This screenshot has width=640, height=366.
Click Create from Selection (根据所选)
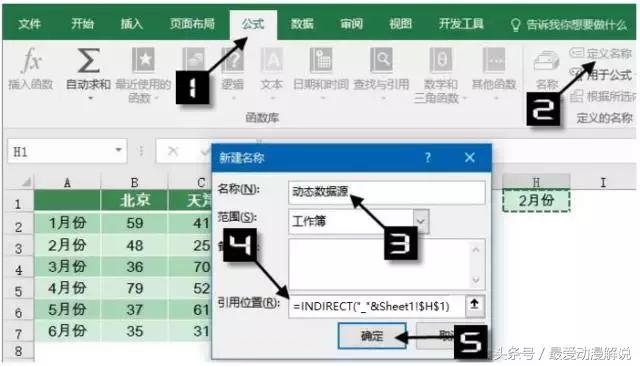(x=602, y=96)
